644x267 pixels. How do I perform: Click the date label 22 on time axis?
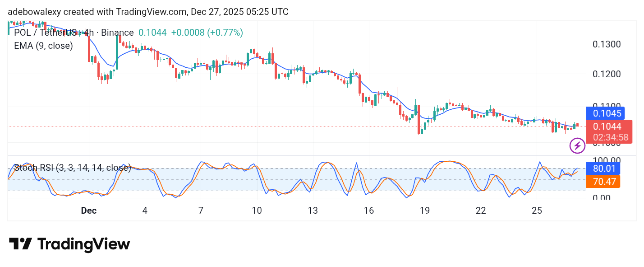(x=481, y=211)
